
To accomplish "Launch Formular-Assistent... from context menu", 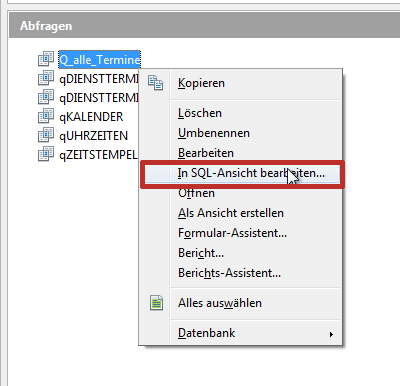I will click(x=240, y=233).
